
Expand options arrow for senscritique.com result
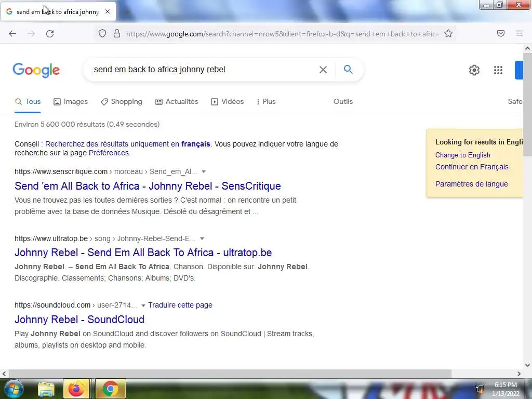click(x=204, y=171)
